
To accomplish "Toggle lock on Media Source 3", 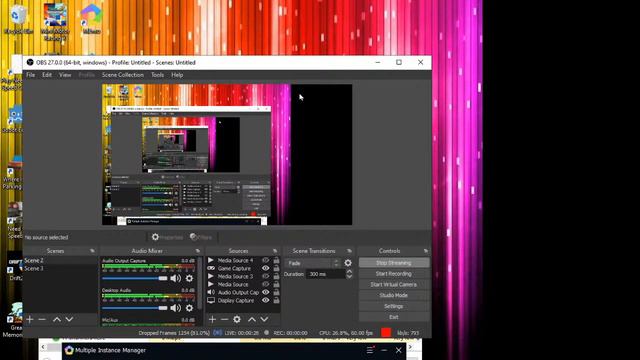I will tap(276, 276).
